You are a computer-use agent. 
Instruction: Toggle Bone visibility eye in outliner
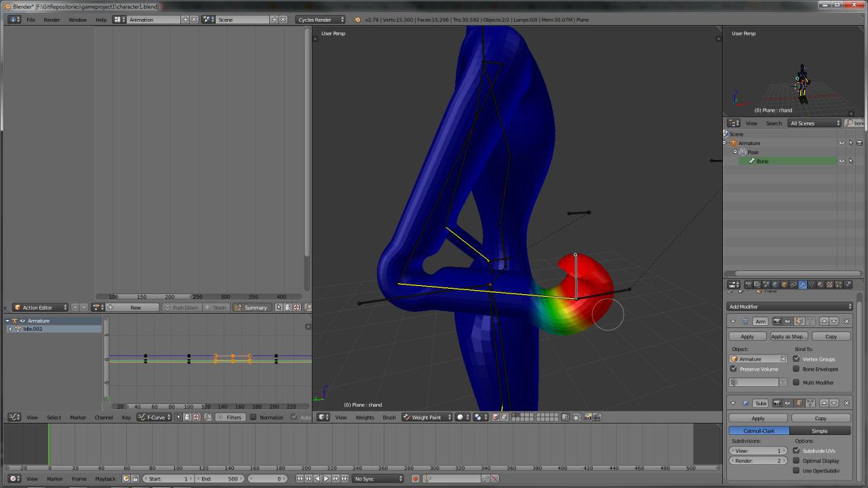click(842, 161)
